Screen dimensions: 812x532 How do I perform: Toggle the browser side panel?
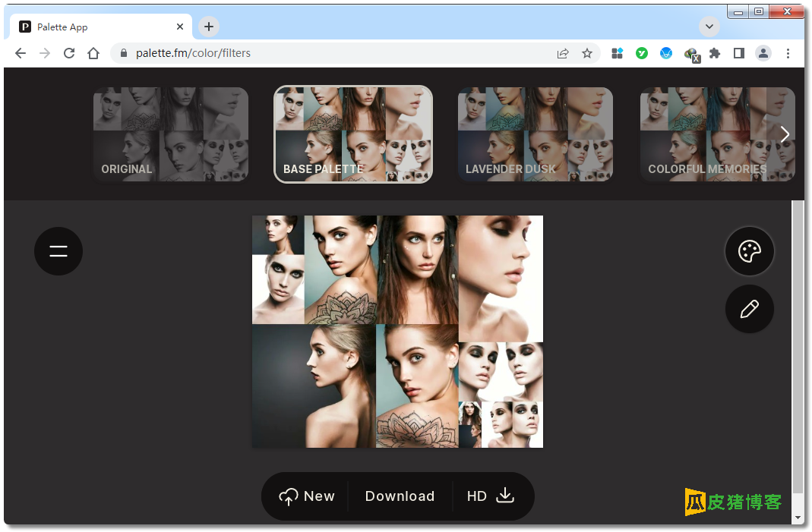point(739,53)
